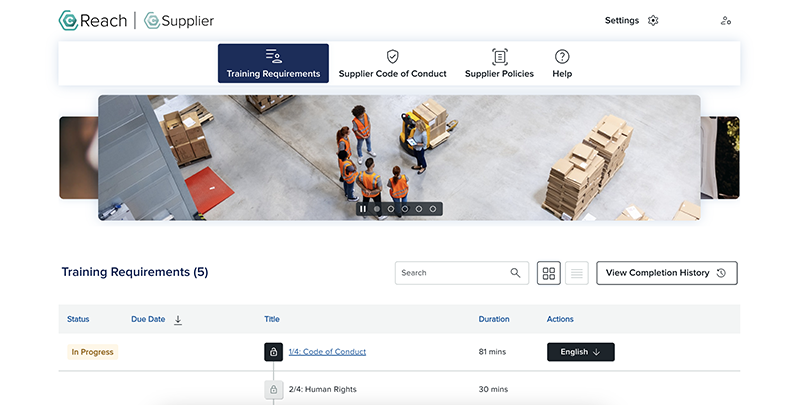Open Settings gear icon
The image size is (800, 405).
[x=653, y=20]
